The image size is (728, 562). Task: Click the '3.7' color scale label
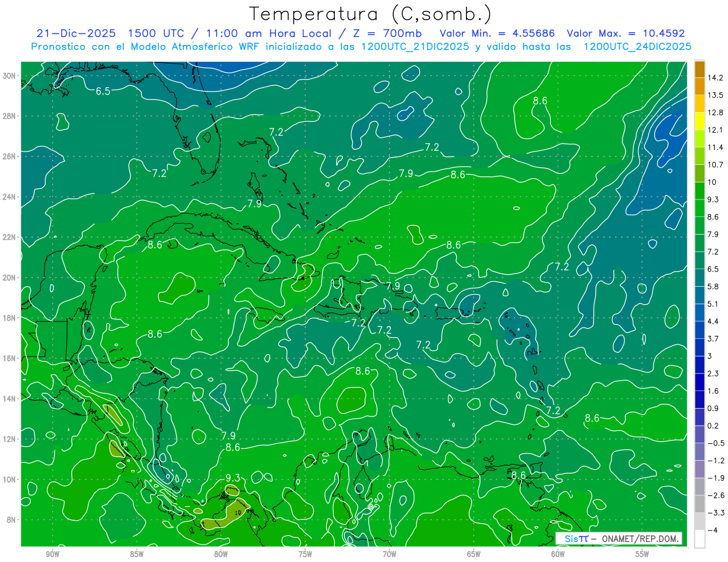713,339
